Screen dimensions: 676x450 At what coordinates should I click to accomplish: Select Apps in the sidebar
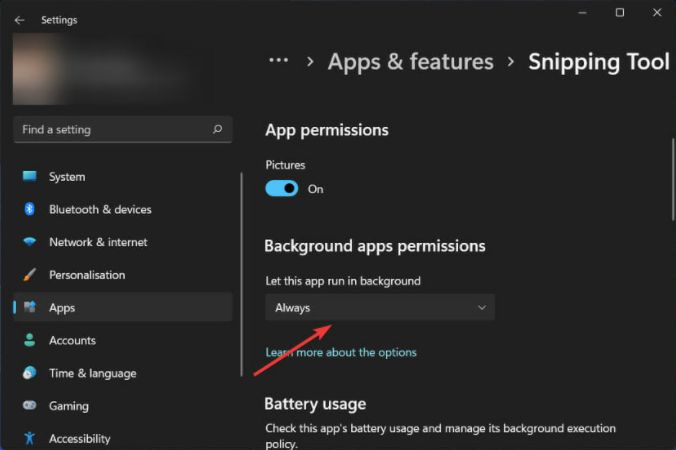[x=123, y=308]
